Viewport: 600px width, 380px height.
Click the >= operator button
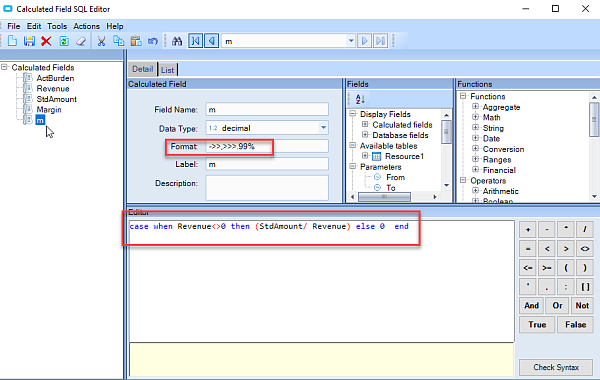click(547, 268)
